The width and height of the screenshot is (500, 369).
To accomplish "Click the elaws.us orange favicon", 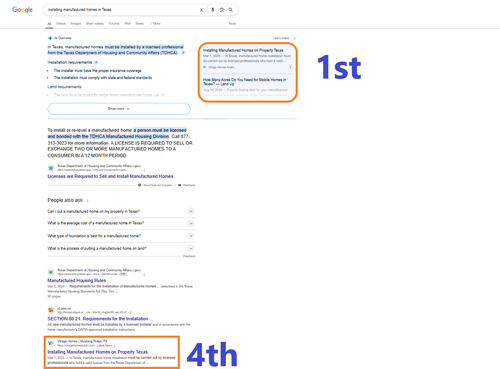I will pyautogui.click(x=51, y=310).
